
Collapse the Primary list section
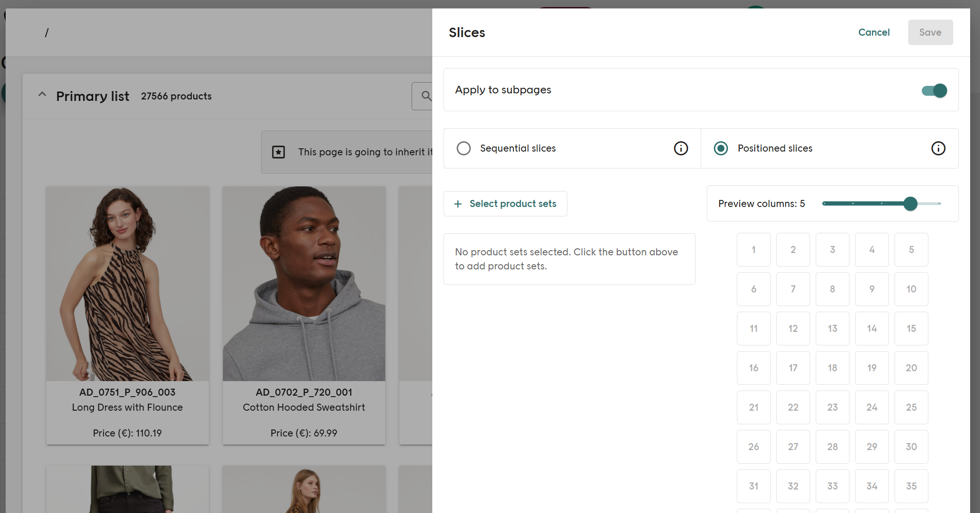(42, 95)
